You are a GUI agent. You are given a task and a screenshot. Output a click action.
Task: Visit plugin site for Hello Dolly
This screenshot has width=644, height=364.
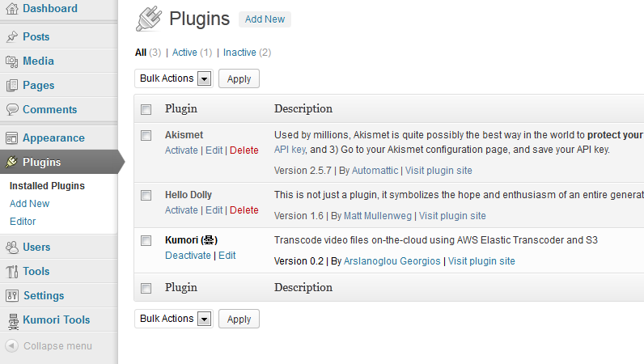(x=452, y=216)
